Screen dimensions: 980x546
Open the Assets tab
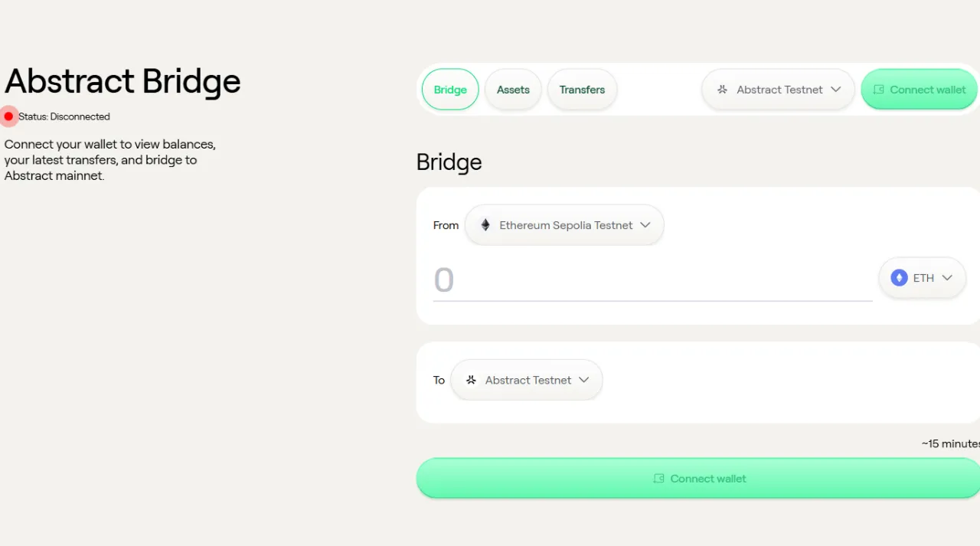513,90
